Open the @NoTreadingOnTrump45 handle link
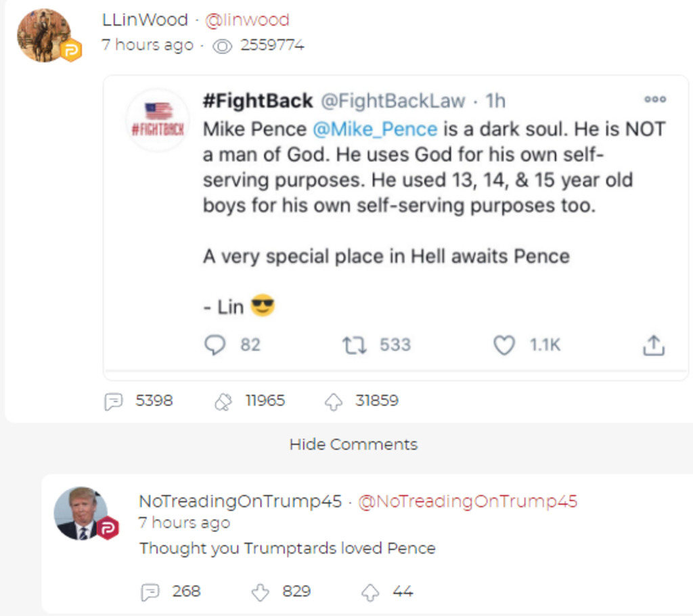 (x=467, y=502)
